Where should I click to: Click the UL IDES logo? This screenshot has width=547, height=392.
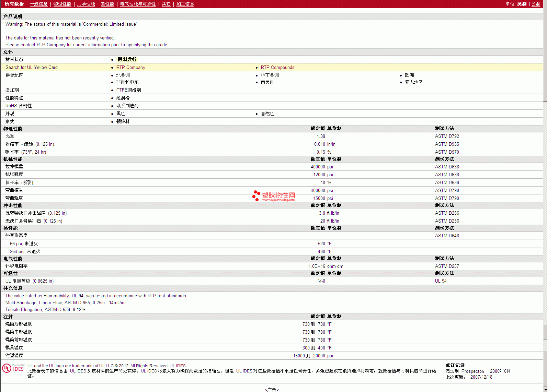(x=13, y=368)
